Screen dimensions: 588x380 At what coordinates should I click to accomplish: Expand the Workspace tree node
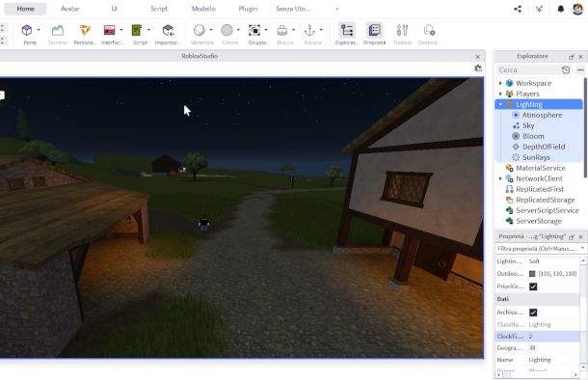[x=500, y=83]
